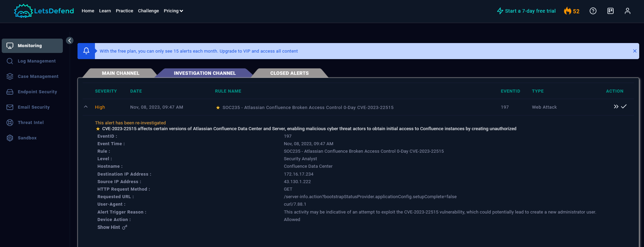This screenshot has height=247, width=644.
Task: Click the destination IP 172.16.17.234
Action: 298,174
